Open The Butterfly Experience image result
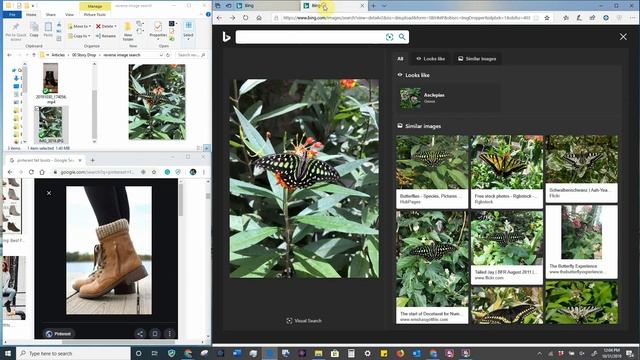 pos(582,241)
